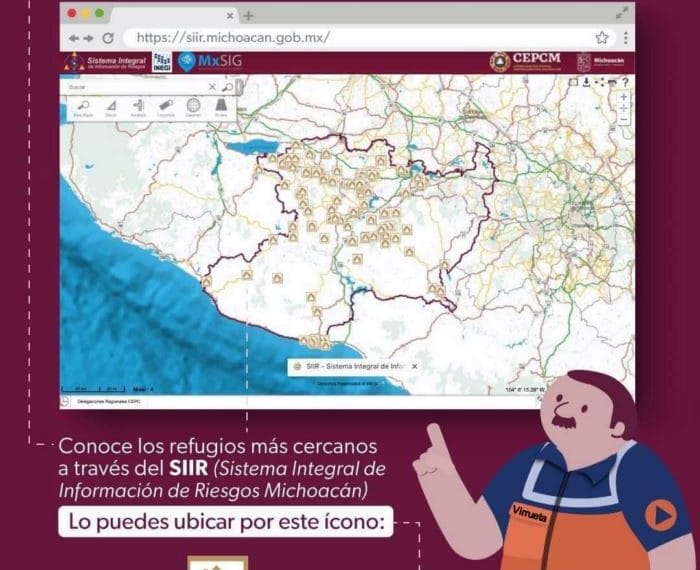This screenshot has width=700, height=570.
Task: Click the Michoacán government logo
Action: coord(600,62)
